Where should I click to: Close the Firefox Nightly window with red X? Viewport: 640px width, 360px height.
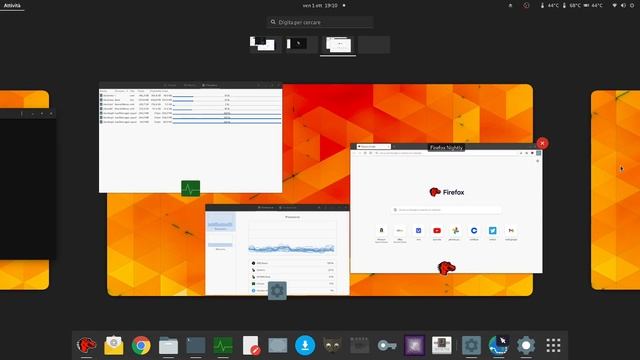542,143
